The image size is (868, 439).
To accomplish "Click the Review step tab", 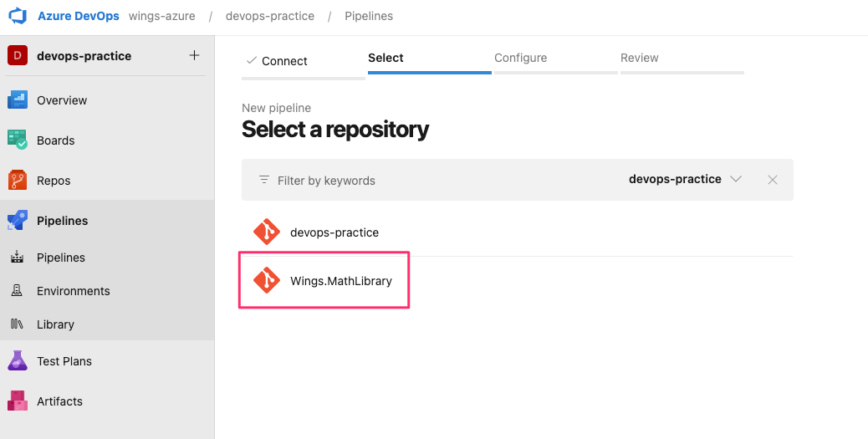I will [x=639, y=59].
